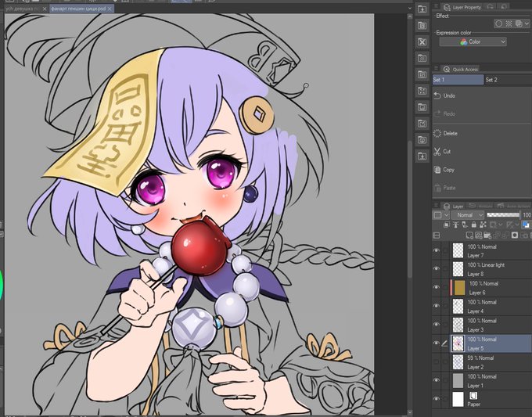Switch to the Layer Property tab
Viewport: 532px width, 417px height.
pos(462,7)
